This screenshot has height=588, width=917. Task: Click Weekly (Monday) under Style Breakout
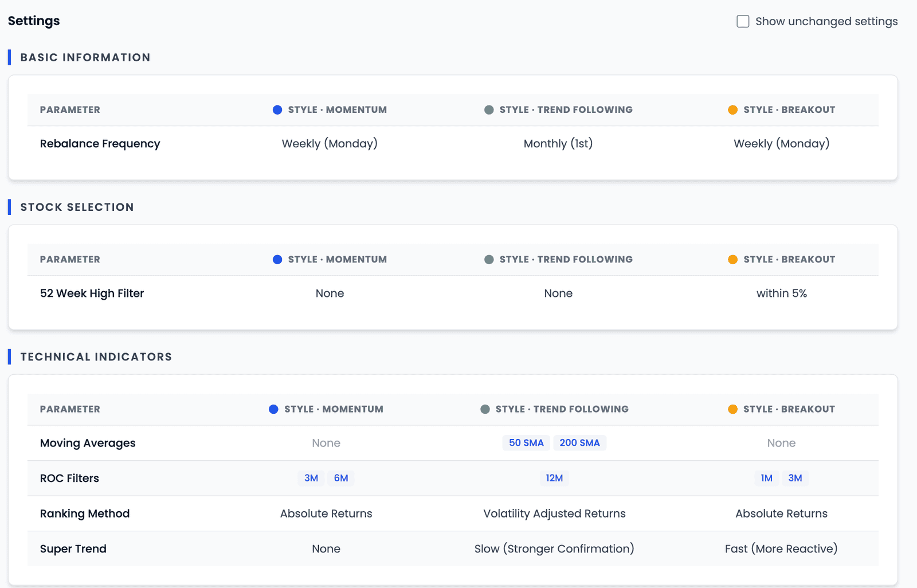click(782, 144)
